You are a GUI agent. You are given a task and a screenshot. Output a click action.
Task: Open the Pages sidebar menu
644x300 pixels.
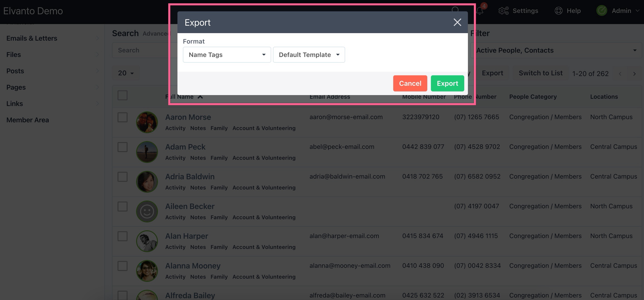coord(16,87)
